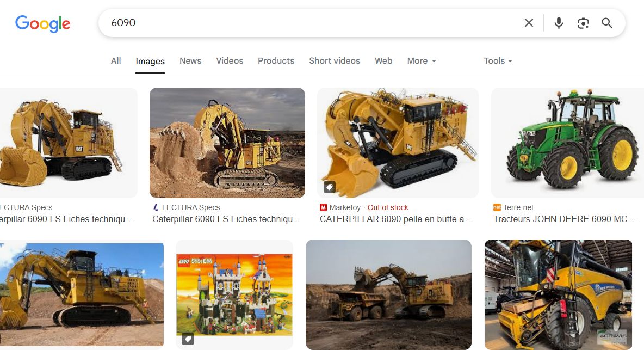The image size is (644, 350).
Task: Click the Terre-net source icon
Action: click(497, 207)
